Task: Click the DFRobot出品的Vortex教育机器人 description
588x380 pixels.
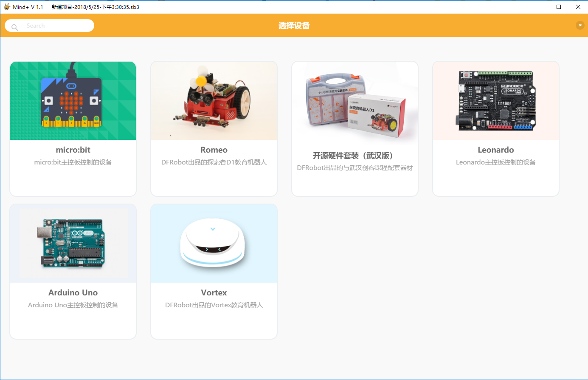Action: tap(214, 305)
